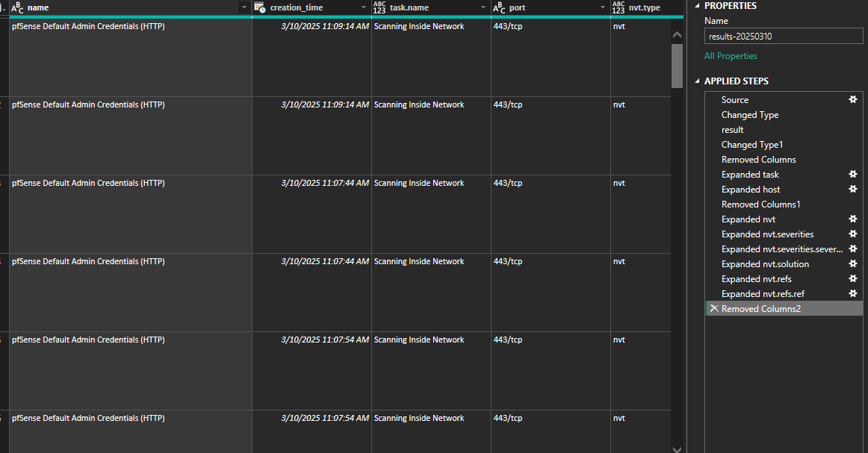The width and height of the screenshot is (868, 453).
Task: Click the scroll up arrow of data grid
Action: [677, 35]
